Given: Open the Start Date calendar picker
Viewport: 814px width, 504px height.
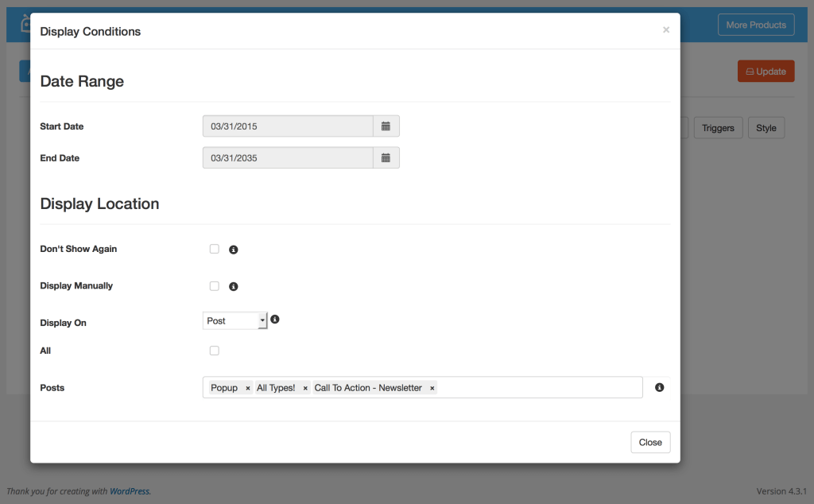Looking at the screenshot, I should [x=386, y=126].
